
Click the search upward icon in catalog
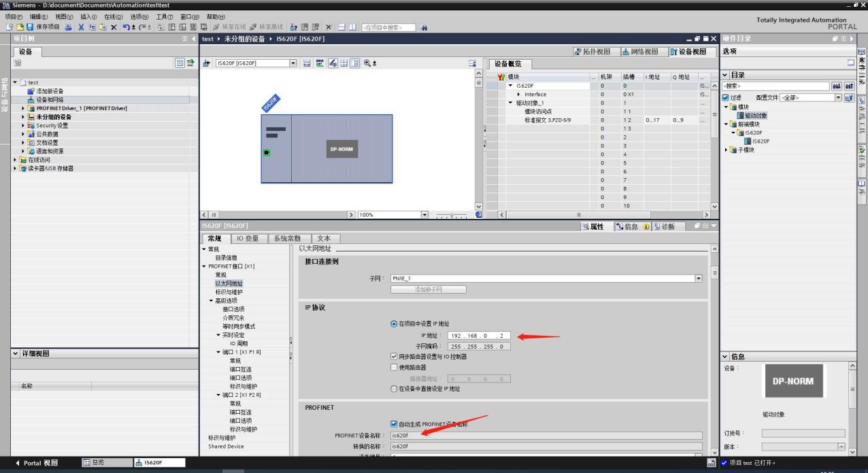click(849, 86)
